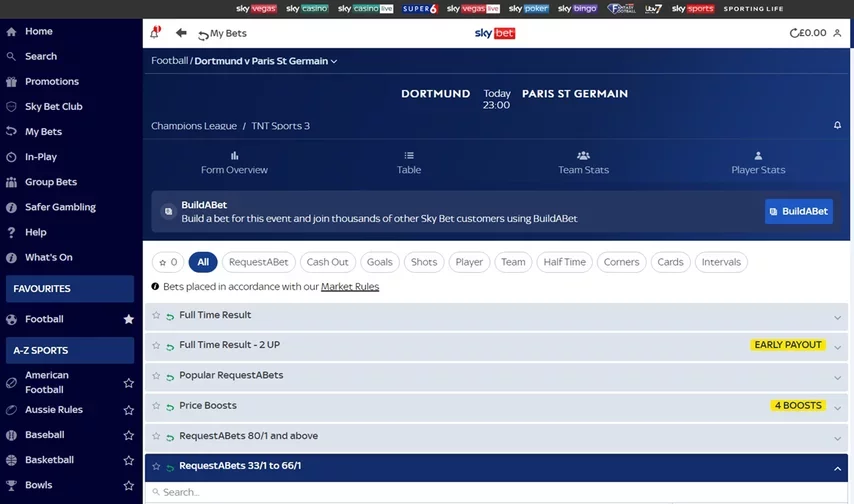Click the Football breadcrumb link
Image resolution: width=854 pixels, height=504 pixels.
[x=169, y=61]
